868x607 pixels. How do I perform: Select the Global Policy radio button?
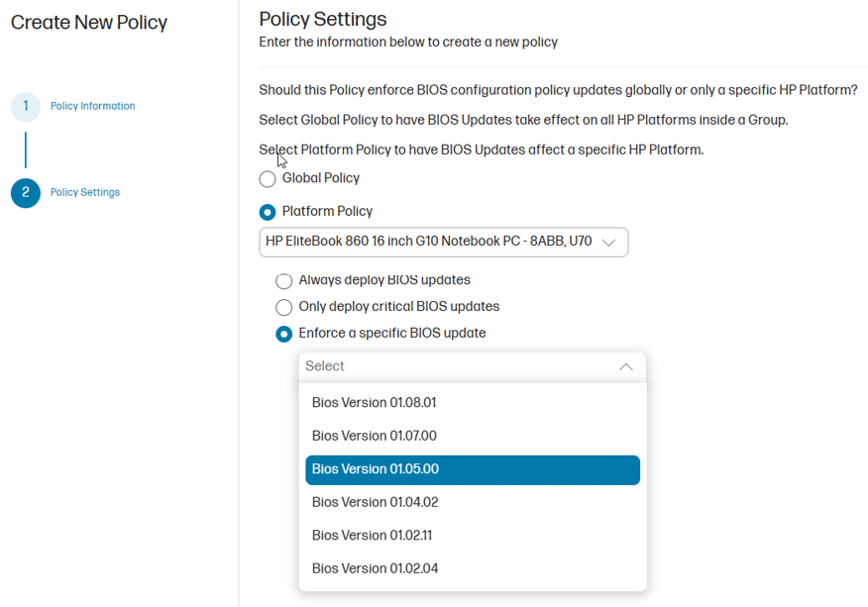tap(268, 178)
